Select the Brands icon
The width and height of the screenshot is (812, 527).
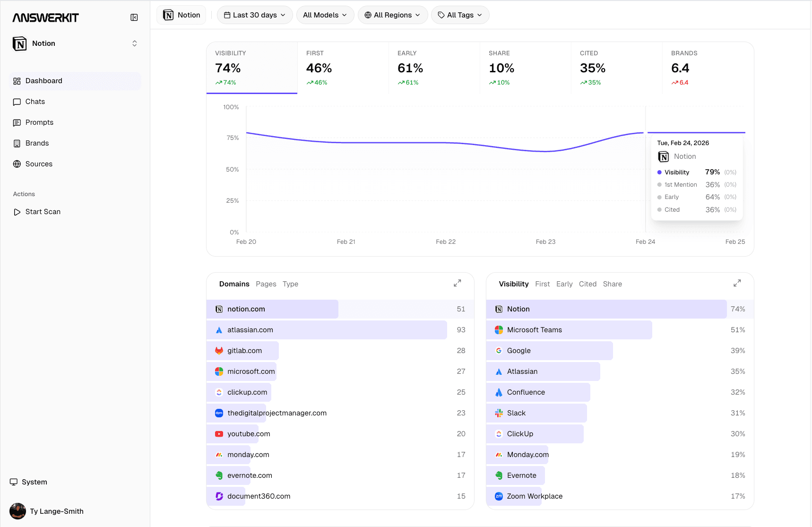pos(17,143)
